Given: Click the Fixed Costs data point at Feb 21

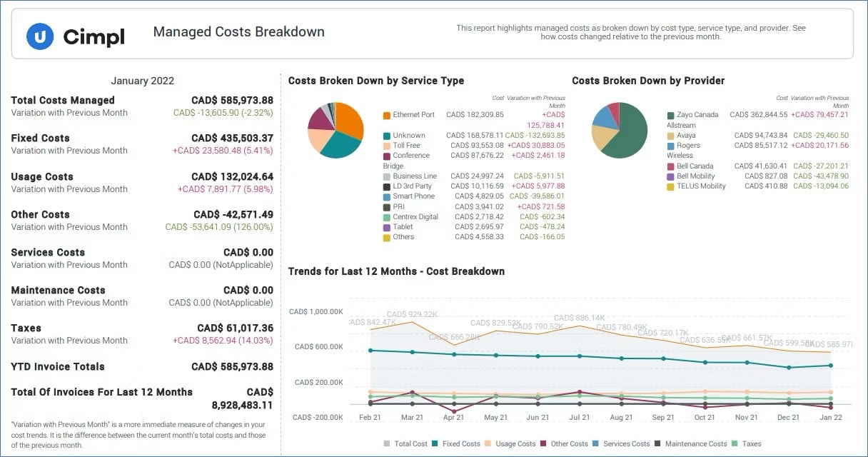Looking at the screenshot, I should [x=370, y=350].
